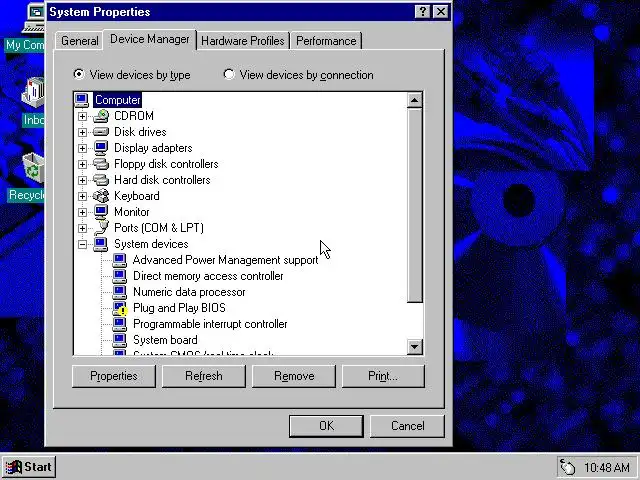
Task: Expand the Hard disk controllers branch
Action: tap(82, 180)
